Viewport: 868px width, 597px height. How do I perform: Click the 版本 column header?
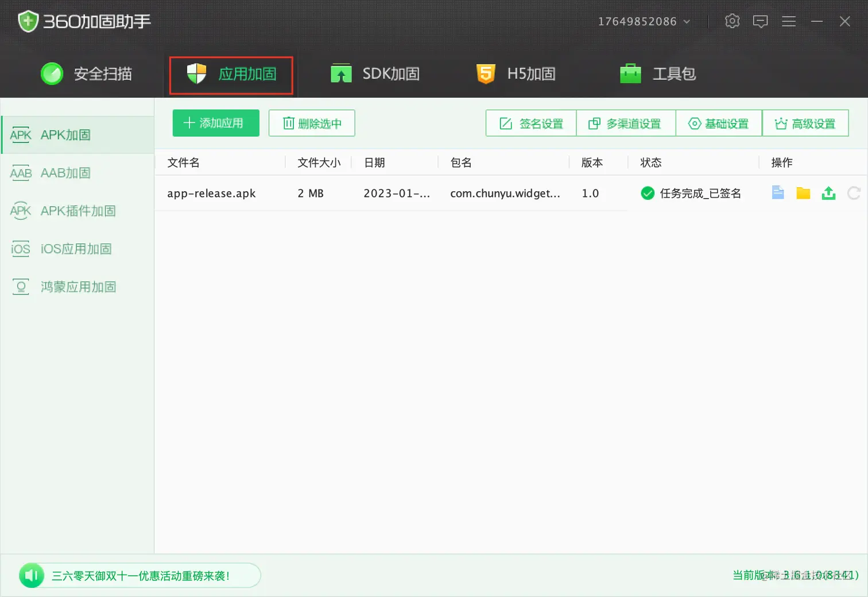pos(592,162)
